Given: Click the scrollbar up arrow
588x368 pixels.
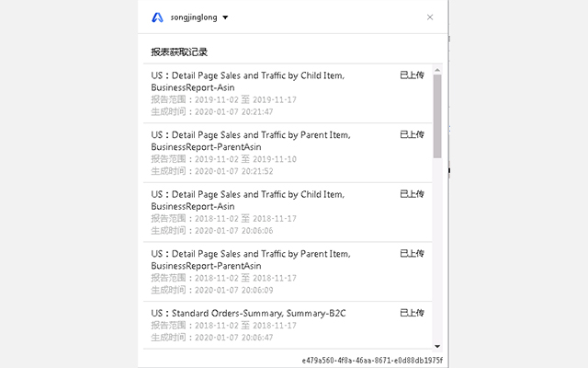Looking at the screenshot, I should click(437, 68).
